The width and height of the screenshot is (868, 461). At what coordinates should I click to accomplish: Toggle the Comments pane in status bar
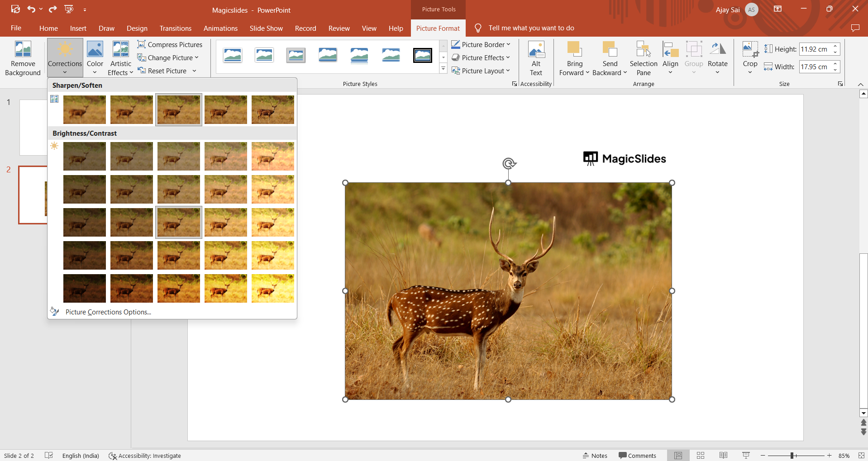(637, 456)
